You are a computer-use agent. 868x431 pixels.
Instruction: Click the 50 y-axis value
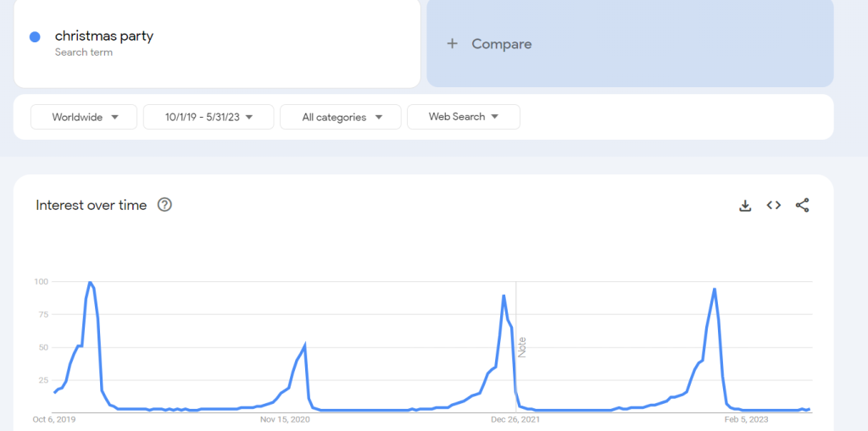pos(44,347)
